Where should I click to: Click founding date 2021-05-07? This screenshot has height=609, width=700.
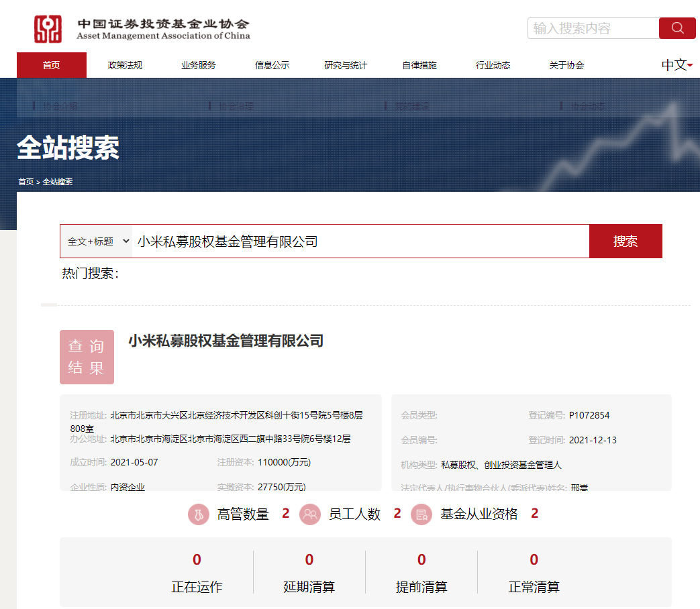pyautogui.click(x=134, y=462)
